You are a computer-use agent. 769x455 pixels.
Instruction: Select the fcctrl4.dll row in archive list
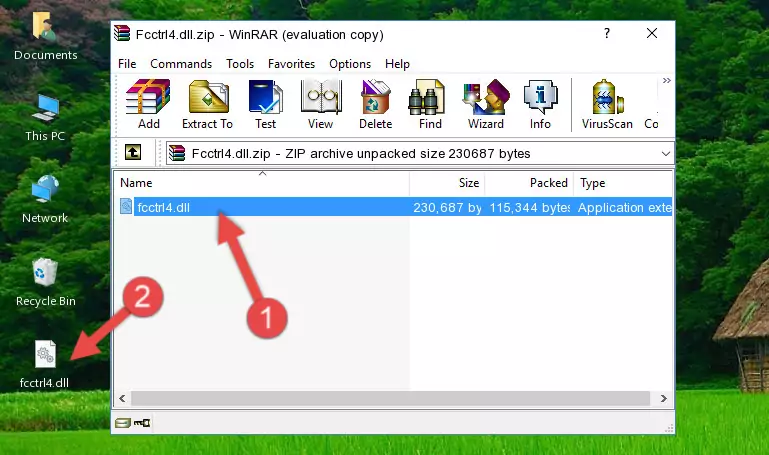click(395, 207)
